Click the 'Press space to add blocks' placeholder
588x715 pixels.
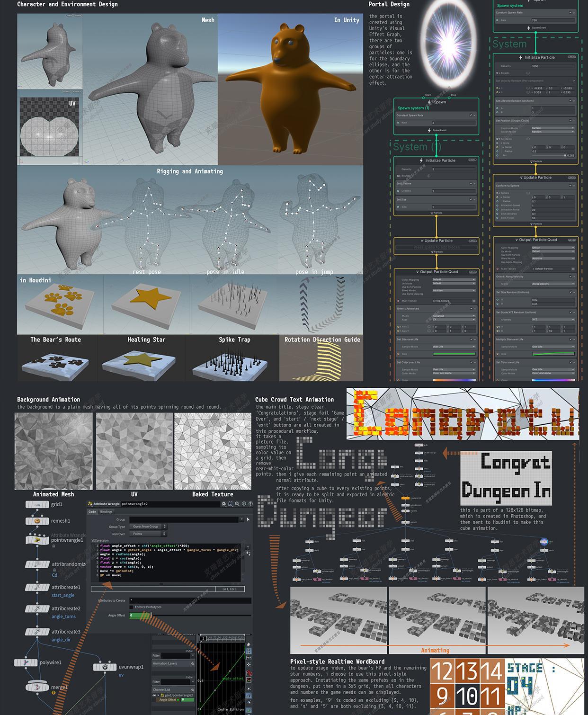(x=436, y=247)
